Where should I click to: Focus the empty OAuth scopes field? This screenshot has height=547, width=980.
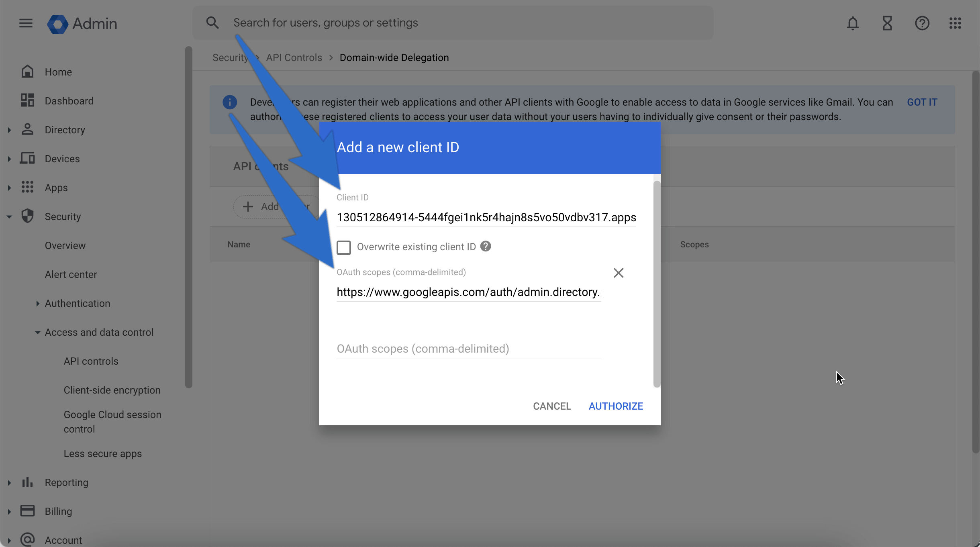469,349
